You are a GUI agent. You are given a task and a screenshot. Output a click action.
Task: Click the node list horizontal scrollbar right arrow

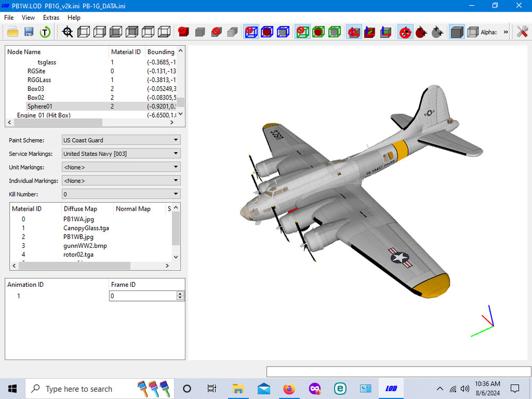click(x=172, y=122)
